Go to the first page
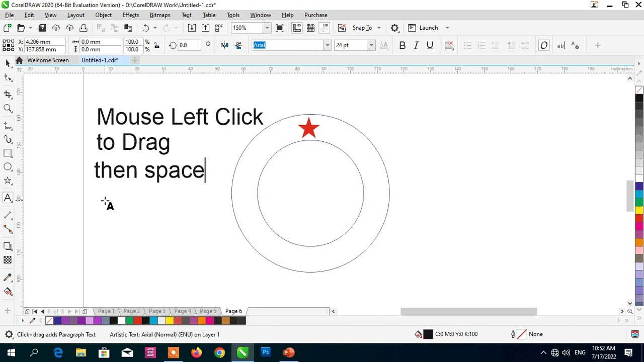This screenshot has width=644, height=362. point(35,311)
